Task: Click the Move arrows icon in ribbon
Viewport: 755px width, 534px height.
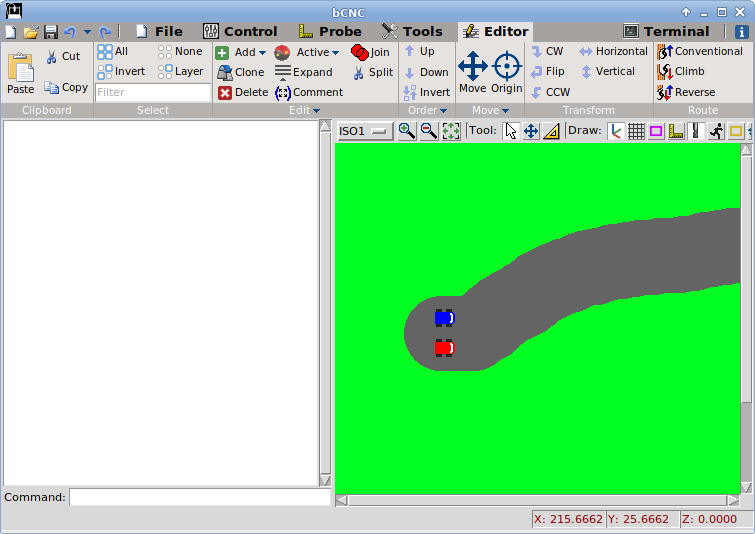Action: (472, 67)
